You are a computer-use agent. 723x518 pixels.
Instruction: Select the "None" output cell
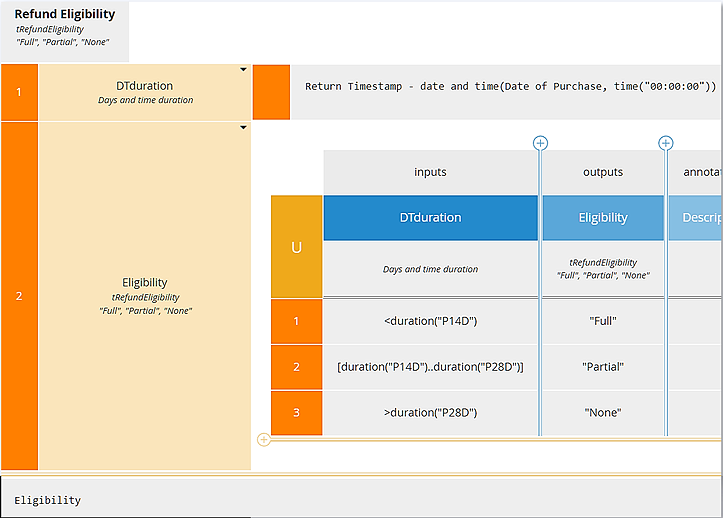click(603, 413)
